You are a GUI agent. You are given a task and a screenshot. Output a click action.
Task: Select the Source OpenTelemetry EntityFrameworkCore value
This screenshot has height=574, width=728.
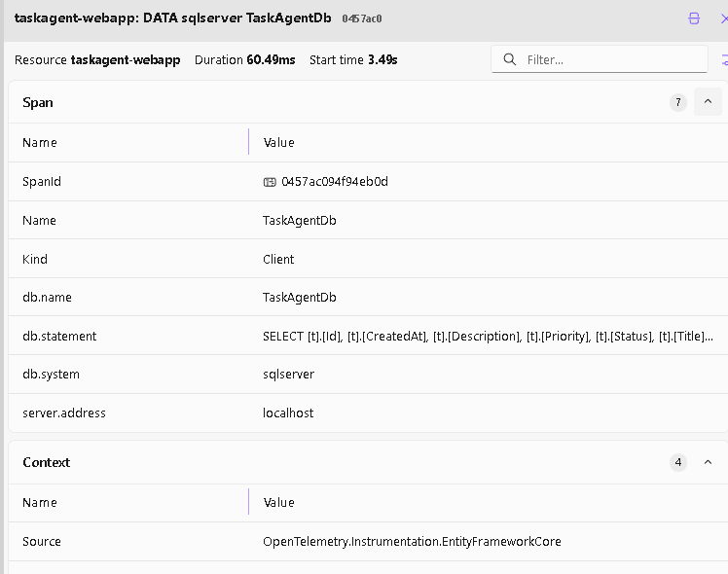[x=412, y=541]
